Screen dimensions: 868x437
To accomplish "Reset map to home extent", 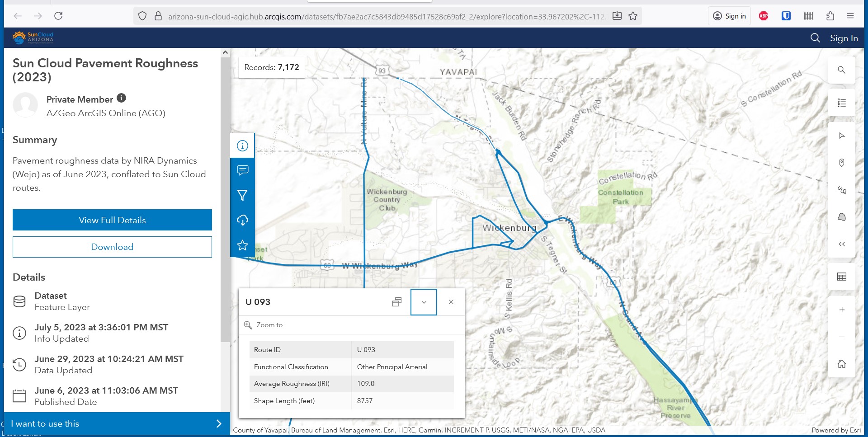I will click(x=841, y=364).
